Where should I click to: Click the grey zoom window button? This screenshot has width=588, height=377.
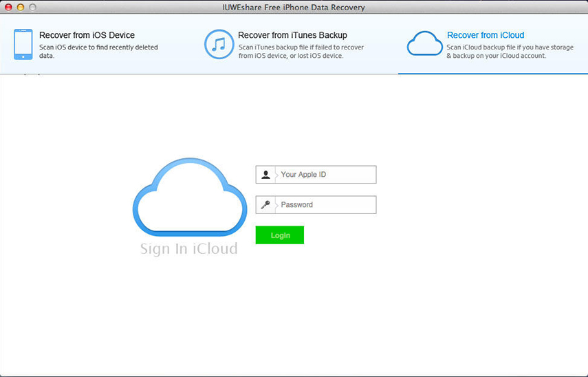tap(33, 7)
